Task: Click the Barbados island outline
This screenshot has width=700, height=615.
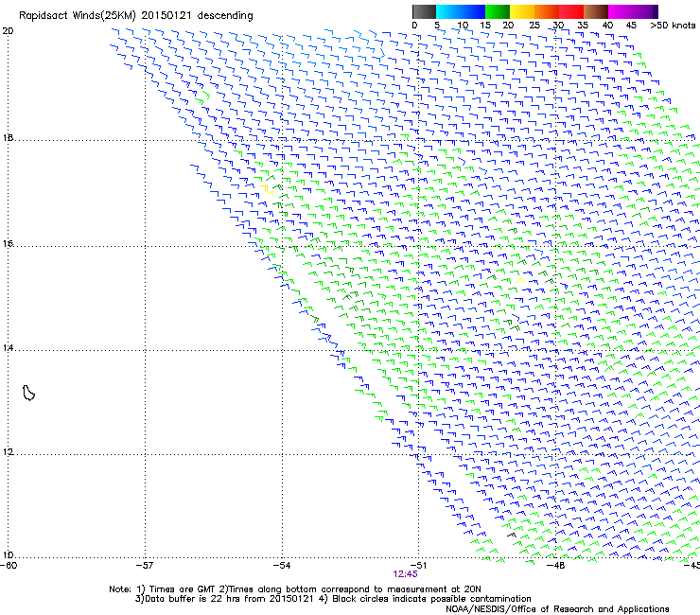Action: point(28,393)
